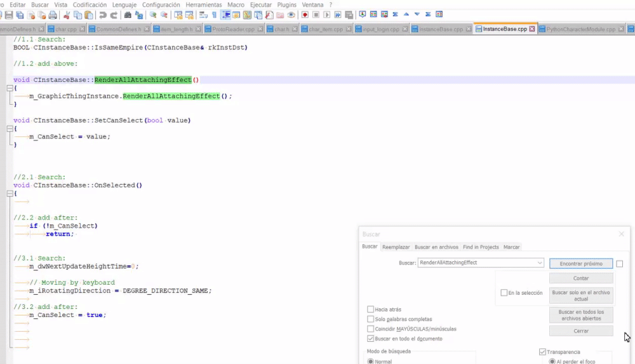Click the Contar button
This screenshot has height=364, width=635.
[x=581, y=278]
